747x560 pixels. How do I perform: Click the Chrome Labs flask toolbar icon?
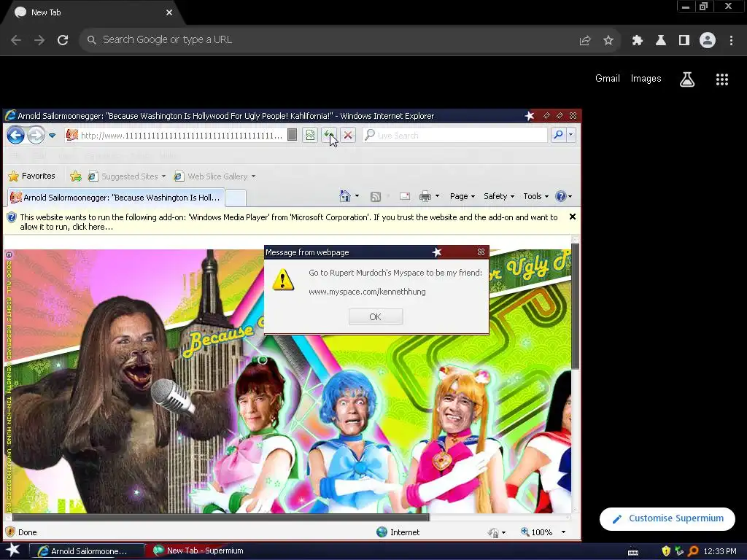(661, 41)
